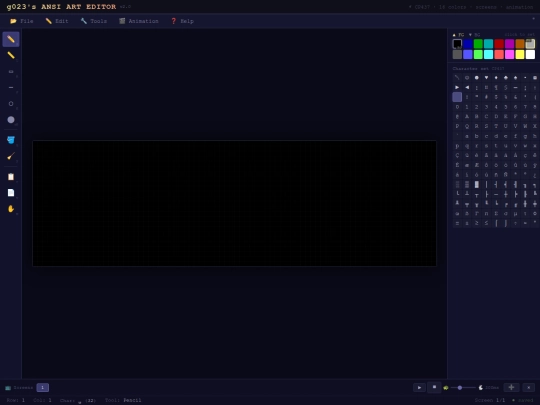This screenshot has height=405, width=540.
Task: Pick the light gray swatch
Action: click(x=530, y=44)
